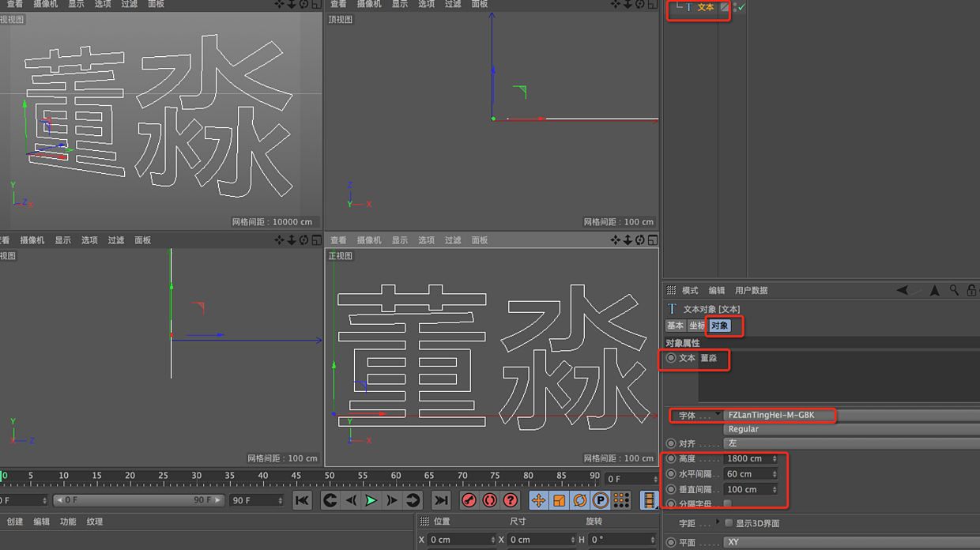The height and width of the screenshot is (550, 980).
Task: Click the record keyframe icon in animation palette
Action: click(x=469, y=499)
